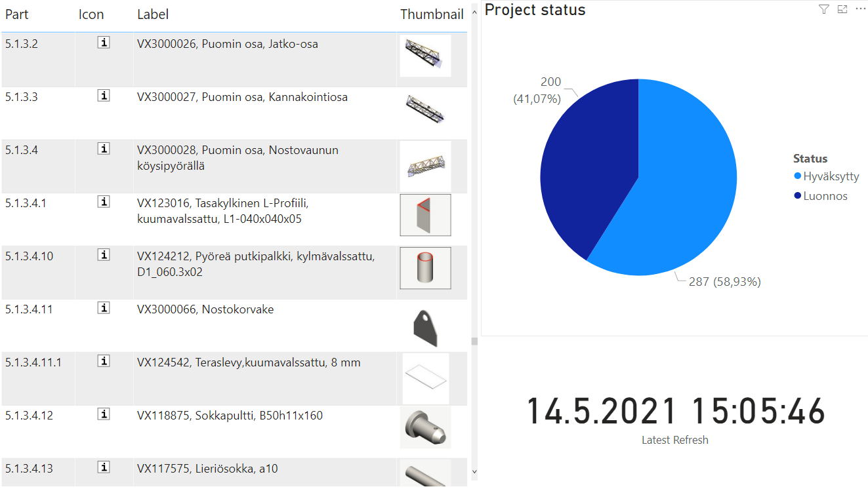Click the table vertical scrollbar thumb
Image resolution: width=868 pixels, height=489 pixels.
coord(474,341)
